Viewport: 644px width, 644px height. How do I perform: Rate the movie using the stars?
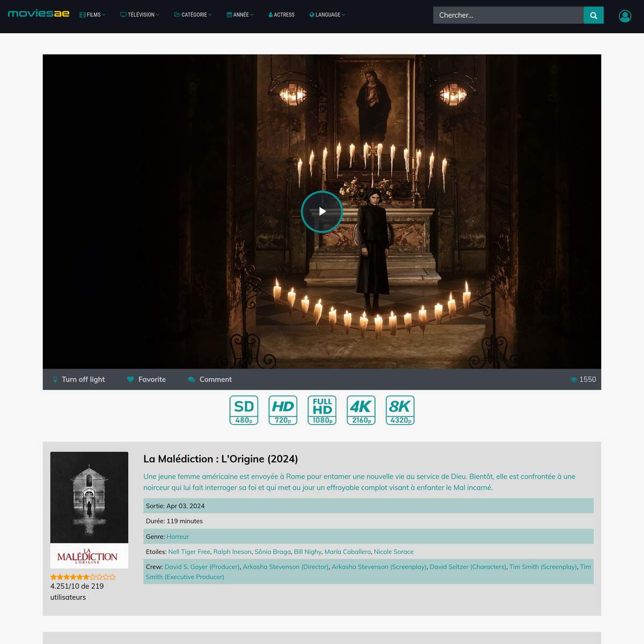pyautogui.click(x=83, y=577)
